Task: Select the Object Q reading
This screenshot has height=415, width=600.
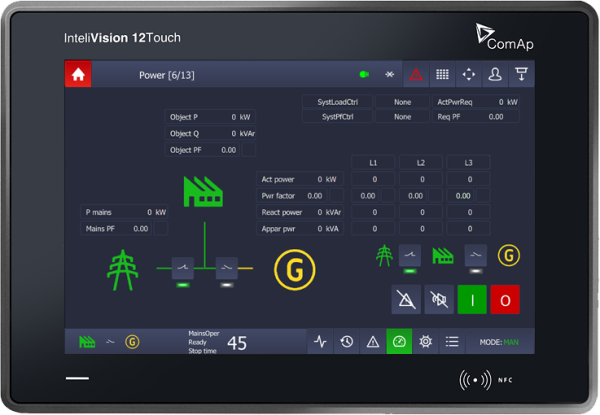Action: (x=210, y=133)
